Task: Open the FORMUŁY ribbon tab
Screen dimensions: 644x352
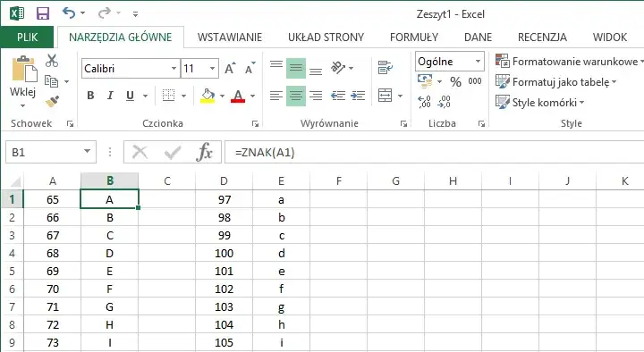Action: click(x=414, y=38)
